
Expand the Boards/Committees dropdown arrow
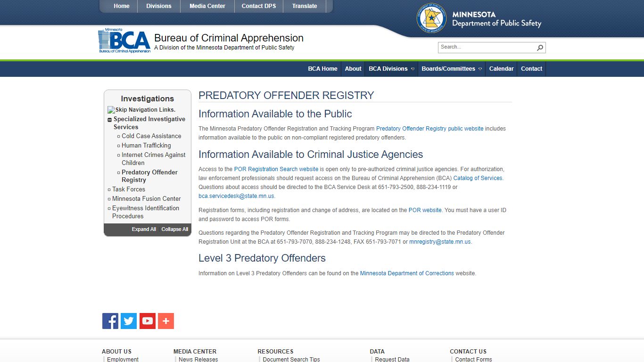point(480,69)
